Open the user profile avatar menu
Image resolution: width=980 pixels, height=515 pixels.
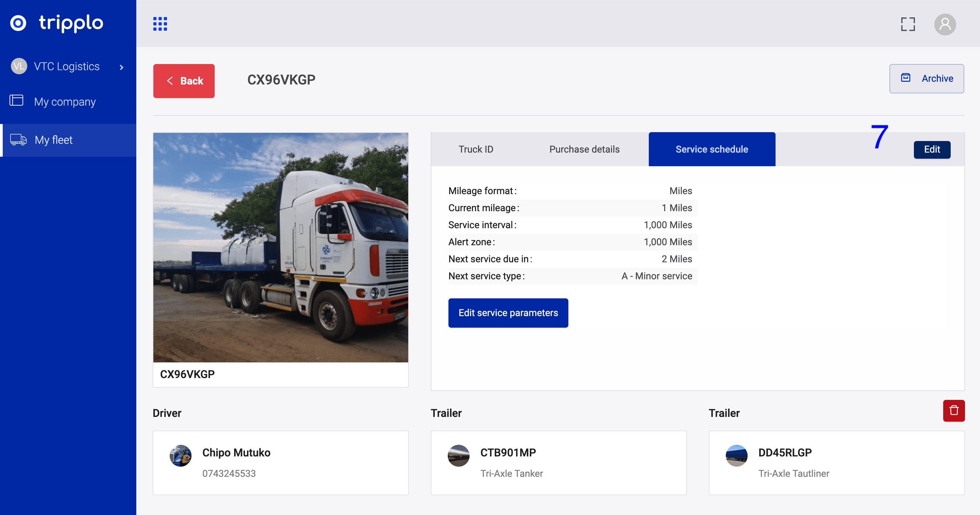pyautogui.click(x=945, y=24)
